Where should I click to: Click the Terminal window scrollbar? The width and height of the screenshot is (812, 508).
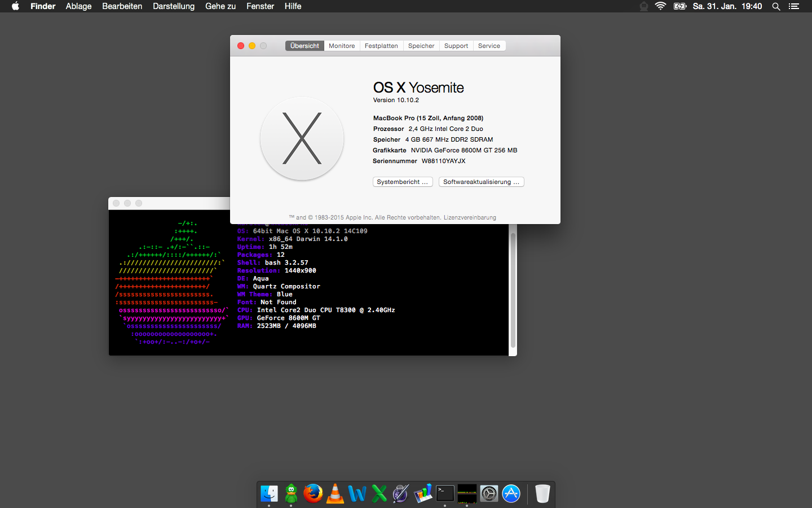[x=513, y=290]
